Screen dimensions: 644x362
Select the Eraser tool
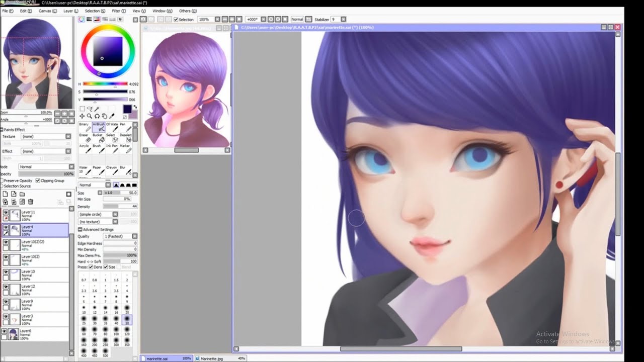click(84, 138)
